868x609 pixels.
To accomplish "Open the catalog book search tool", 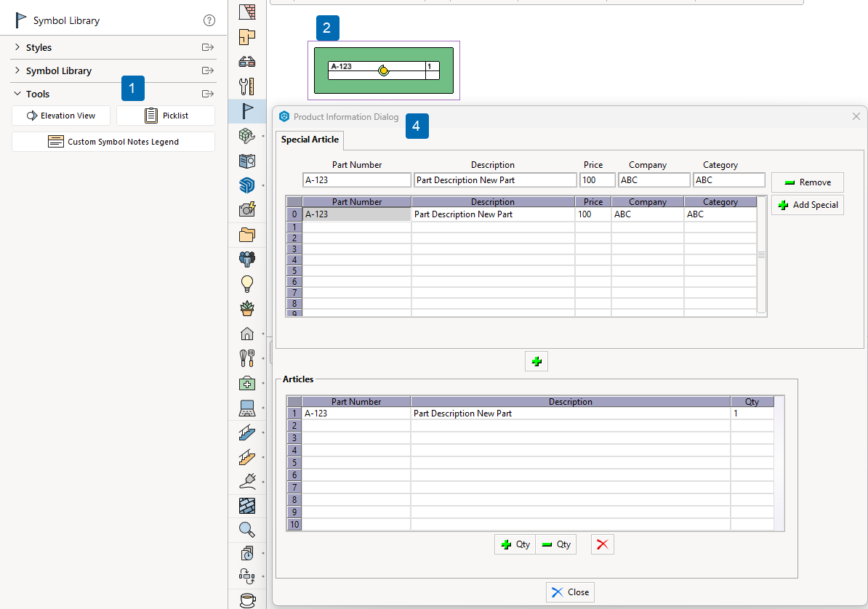I will [247, 161].
